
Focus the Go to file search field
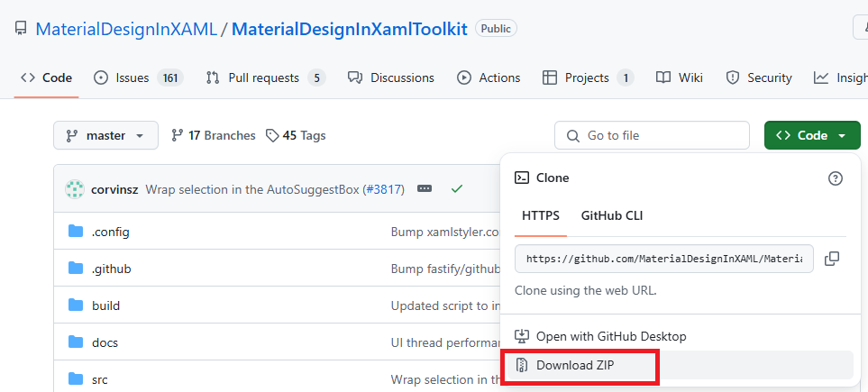[x=652, y=136]
